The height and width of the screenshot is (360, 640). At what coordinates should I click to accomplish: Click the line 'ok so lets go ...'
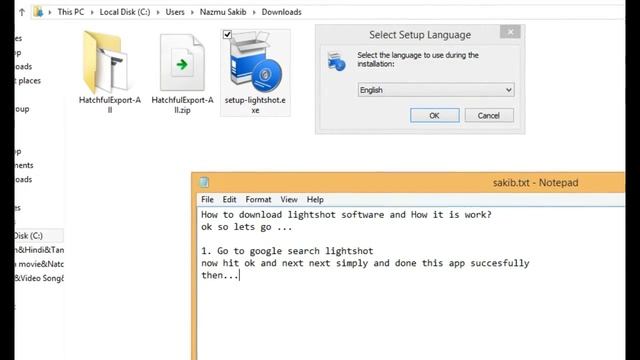(x=247, y=227)
